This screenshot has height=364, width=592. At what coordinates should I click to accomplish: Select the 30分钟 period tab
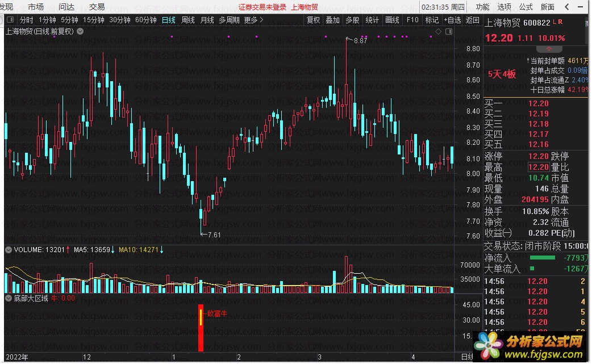tap(120, 20)
